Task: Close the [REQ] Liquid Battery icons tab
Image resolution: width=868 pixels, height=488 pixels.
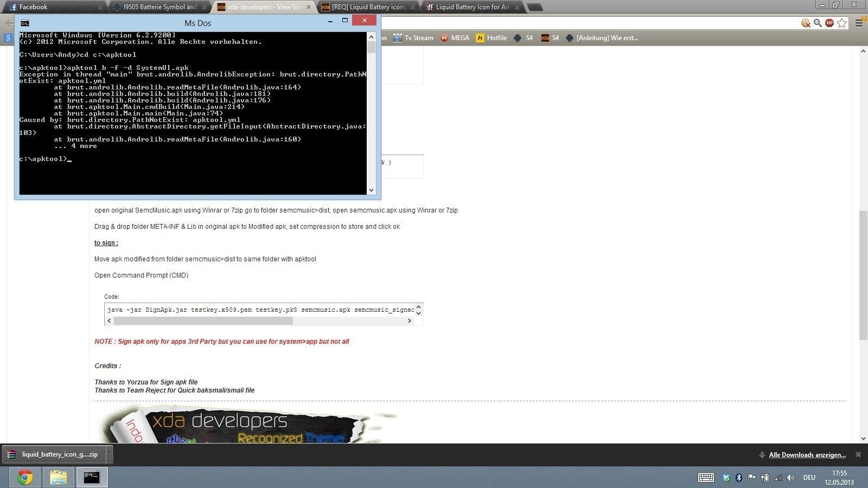Action: (x=412, y=8)
